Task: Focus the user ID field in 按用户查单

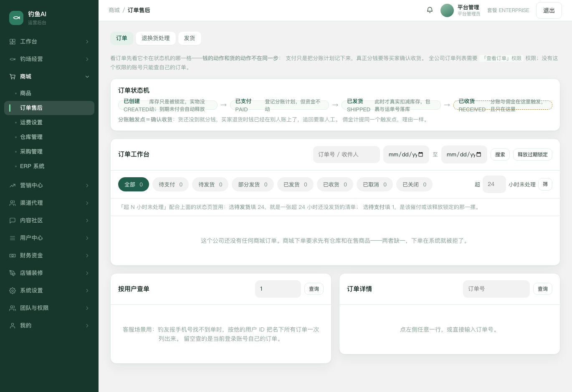Action: coord(278,289)
